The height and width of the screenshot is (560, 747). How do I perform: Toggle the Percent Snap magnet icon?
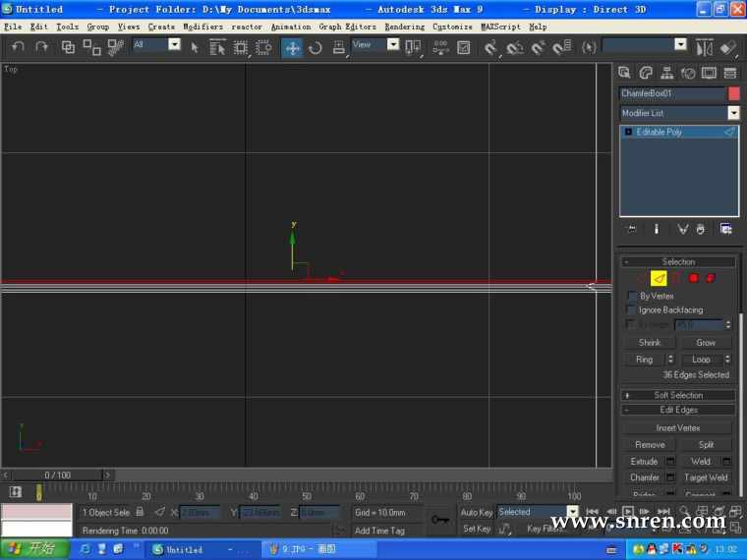(539, 47)
